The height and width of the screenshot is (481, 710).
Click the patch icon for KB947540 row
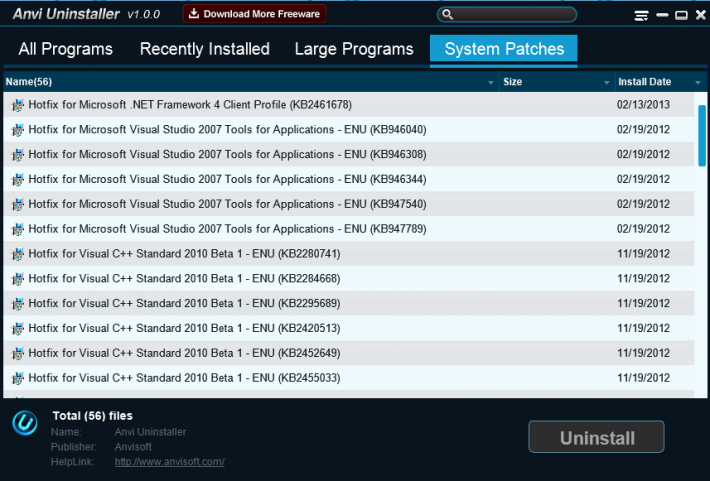pos(18,205)
